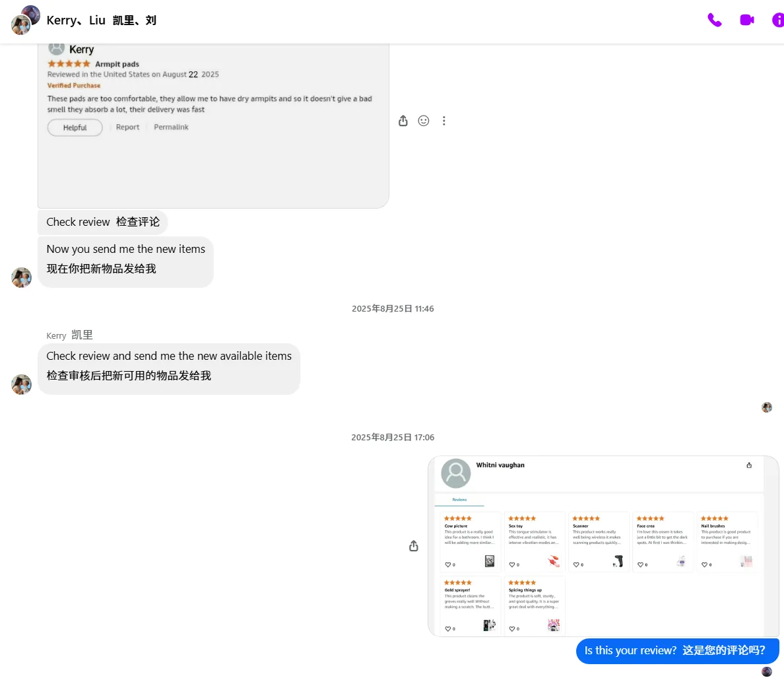Screen dimensions: 784x678
Task: Click the 'Is this your review?' blue message bubble
Action: click(x=678, y=651)
